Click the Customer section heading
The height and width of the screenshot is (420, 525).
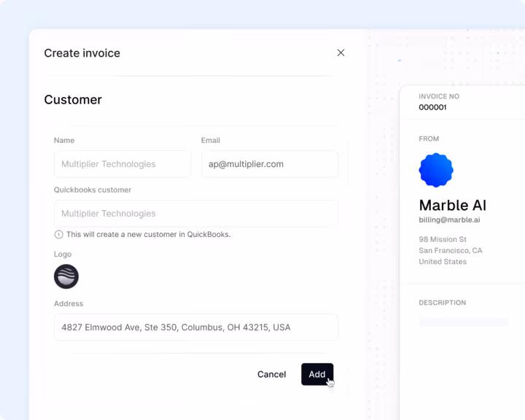73,100
